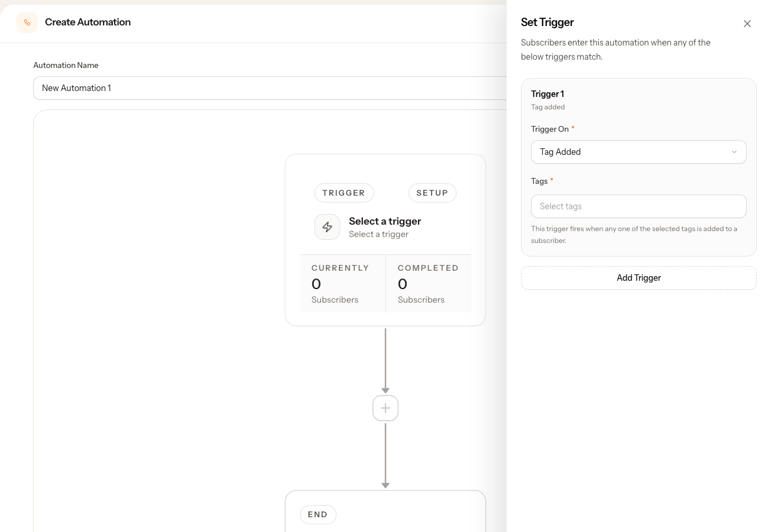The height and width of the screenshot is (532, 771).
Task: Click the Tags field label
Action: [x=539, y=181]
